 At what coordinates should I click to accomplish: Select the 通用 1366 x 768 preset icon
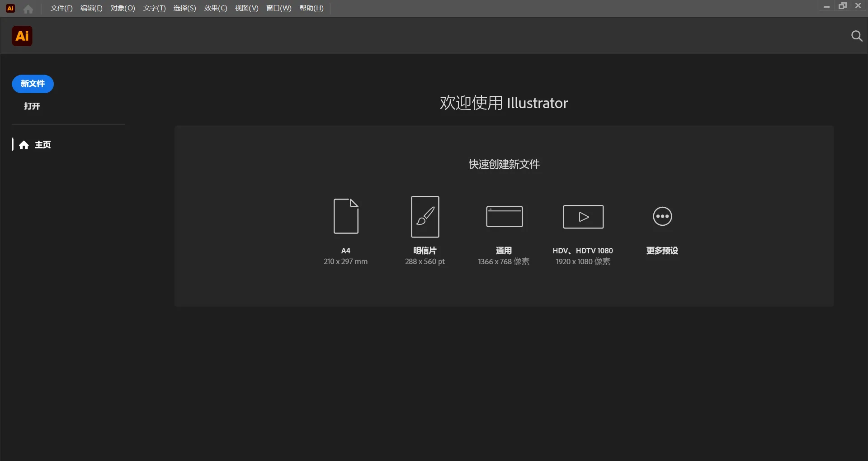(x=504, y=217)
